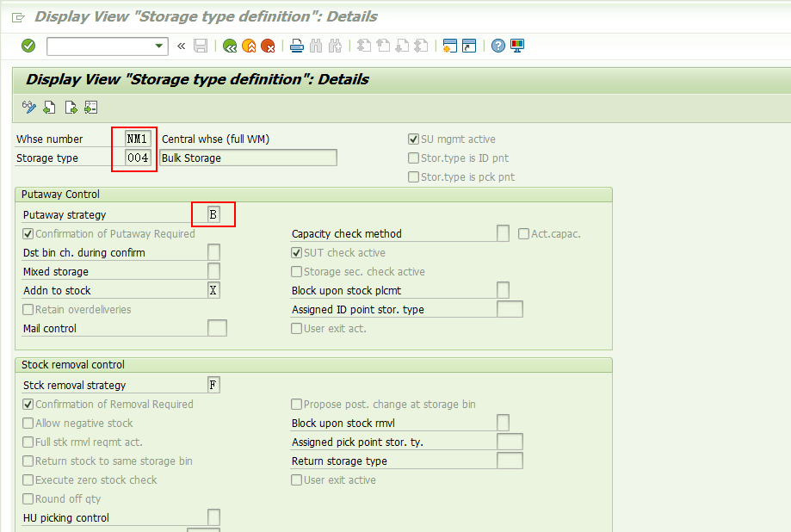Open the command field dropdown arrow
Screen dimensions: 791x532
pos(158,46)
